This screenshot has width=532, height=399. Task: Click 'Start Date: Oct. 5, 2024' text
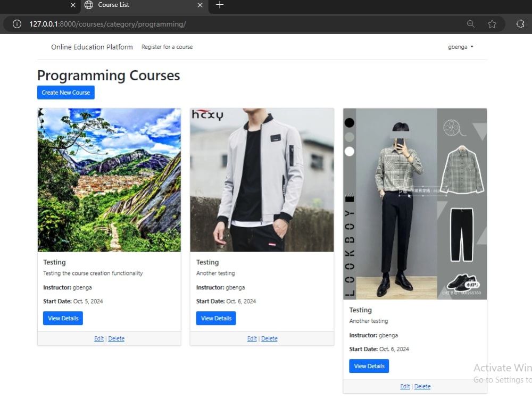pos(73,301)
